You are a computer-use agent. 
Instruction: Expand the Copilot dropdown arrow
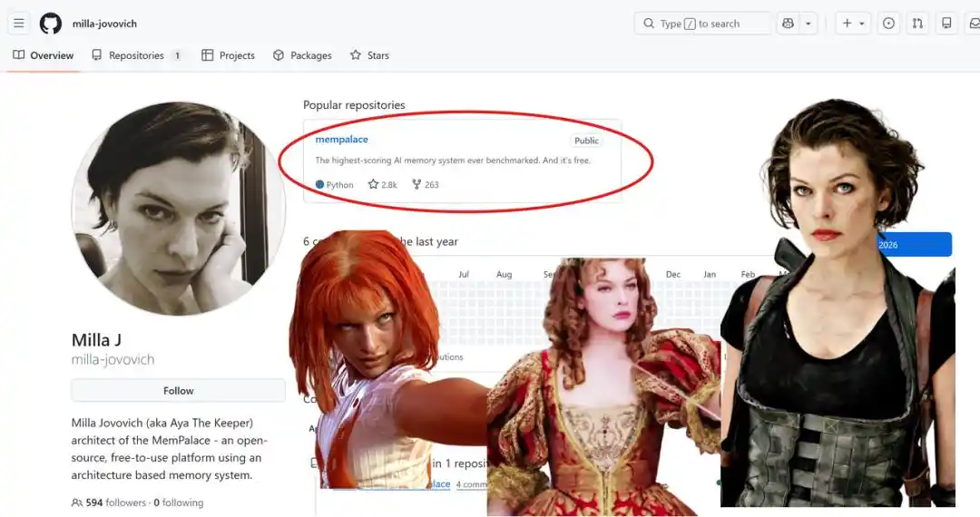click(x=808, y=24)
